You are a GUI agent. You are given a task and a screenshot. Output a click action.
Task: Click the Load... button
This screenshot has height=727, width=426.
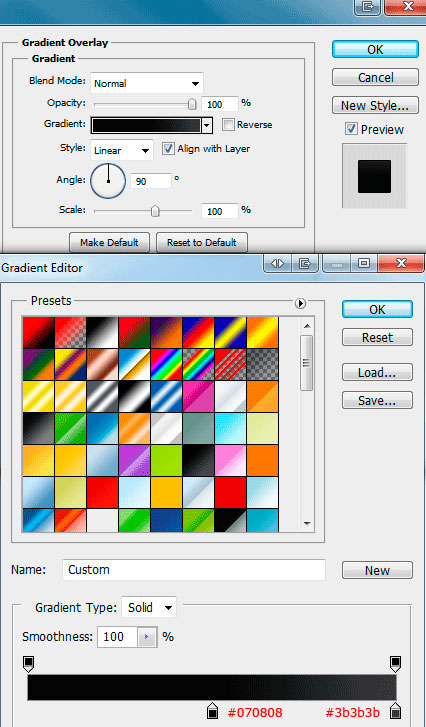point(377,372)
